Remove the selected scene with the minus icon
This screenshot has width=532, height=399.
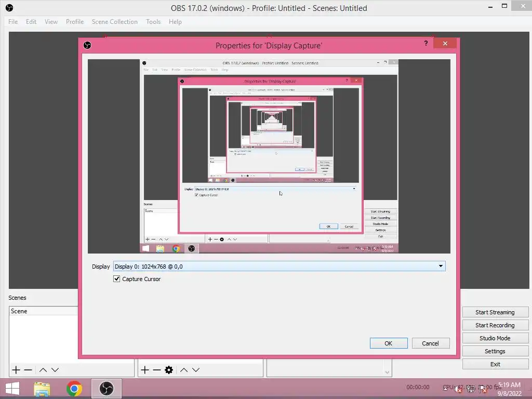point(28,370)
